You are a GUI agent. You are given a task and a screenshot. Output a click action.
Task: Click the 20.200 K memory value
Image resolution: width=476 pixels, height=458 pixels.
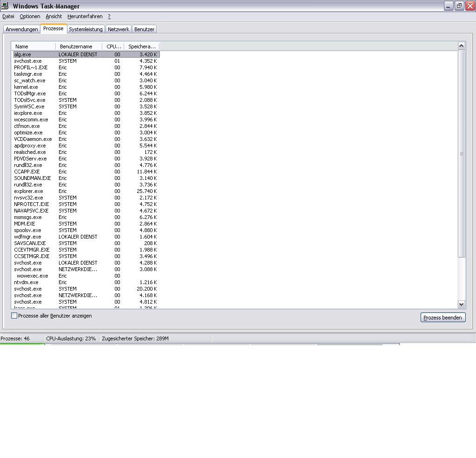tap(147, 289)
